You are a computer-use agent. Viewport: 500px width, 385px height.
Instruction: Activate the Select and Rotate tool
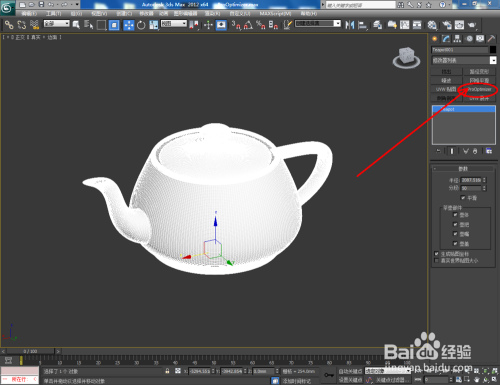click(x=141, y=25)
